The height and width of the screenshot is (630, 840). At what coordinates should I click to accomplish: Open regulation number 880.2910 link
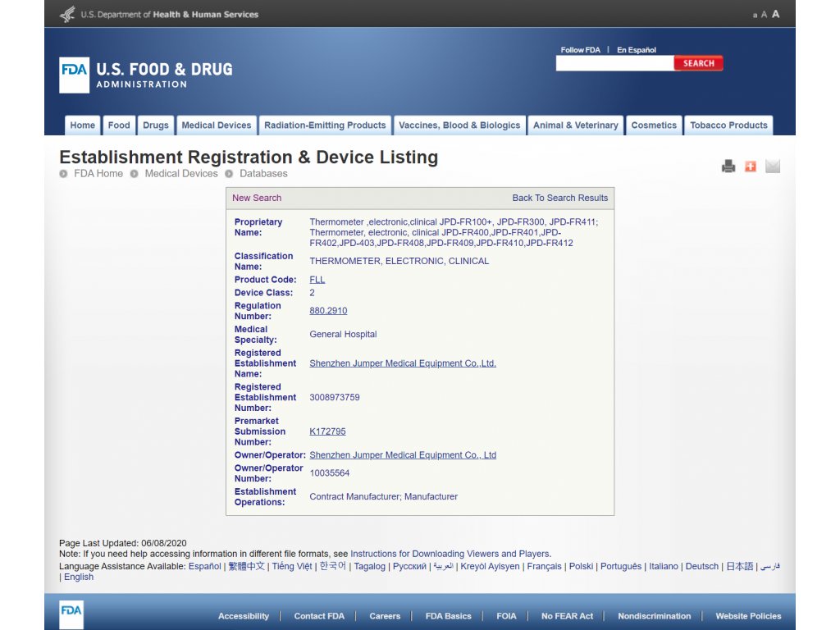[328, 311]
